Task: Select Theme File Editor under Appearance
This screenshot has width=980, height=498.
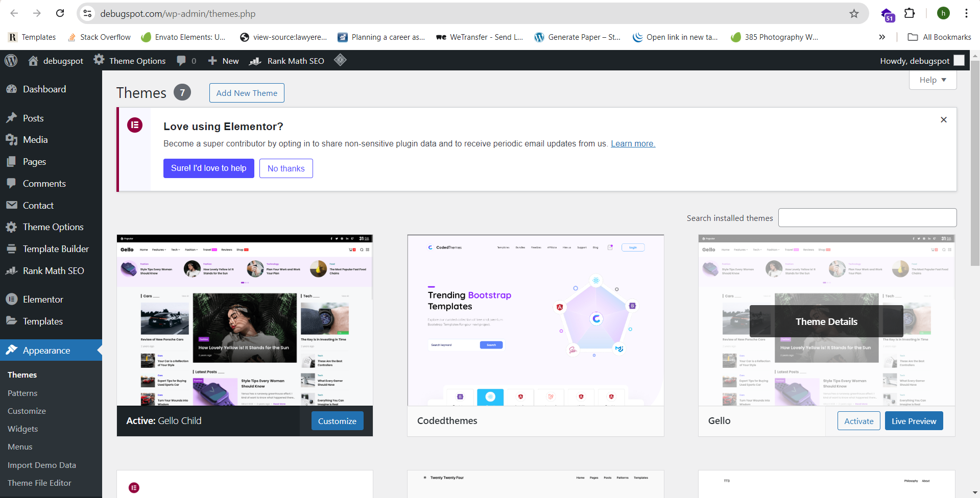Action: pos(39,483)
